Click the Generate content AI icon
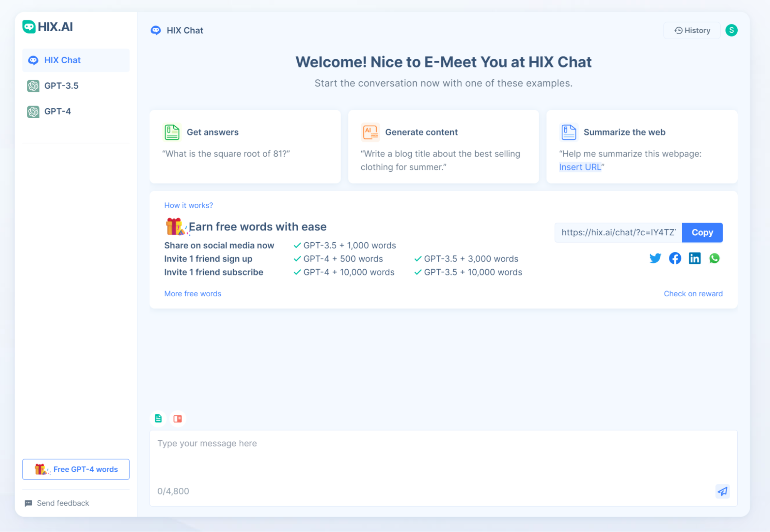Screen dimensions: 770x532 click(x=370, y=132)
